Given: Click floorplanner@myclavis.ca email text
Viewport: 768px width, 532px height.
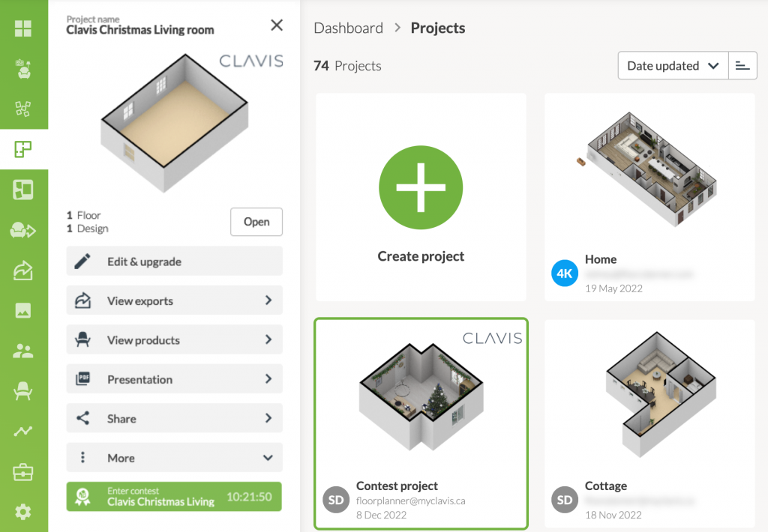Looking at the screenshot, I should click(x=410, y=501).
